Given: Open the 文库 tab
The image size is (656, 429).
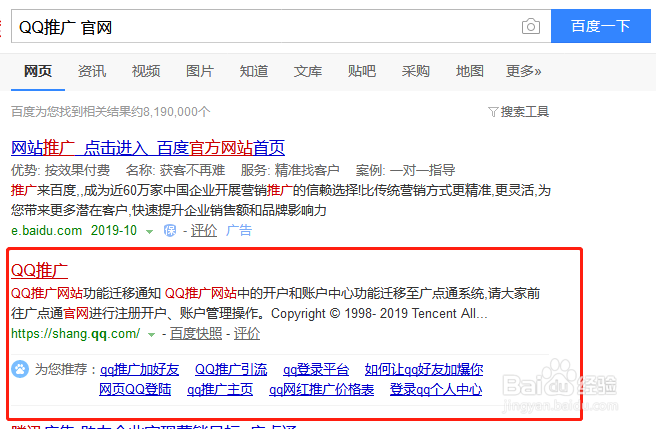Looking at the screenshot, I should 308,71.
